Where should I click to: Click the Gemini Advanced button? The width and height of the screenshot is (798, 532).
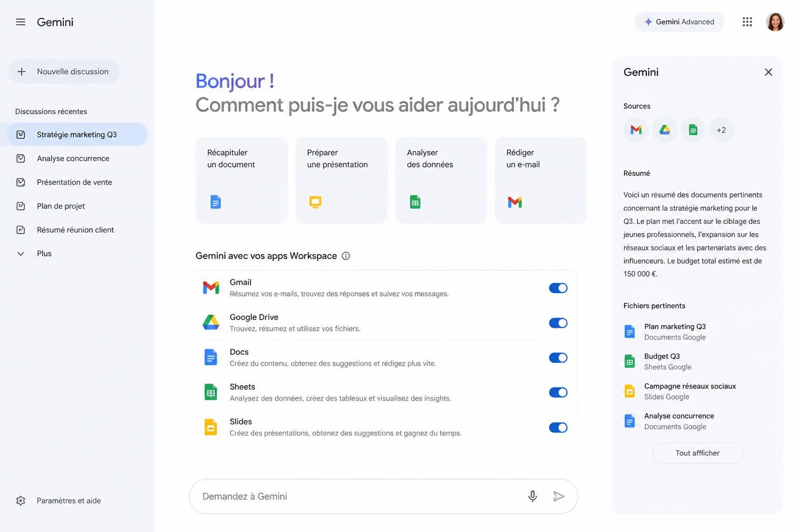point(679,22)
